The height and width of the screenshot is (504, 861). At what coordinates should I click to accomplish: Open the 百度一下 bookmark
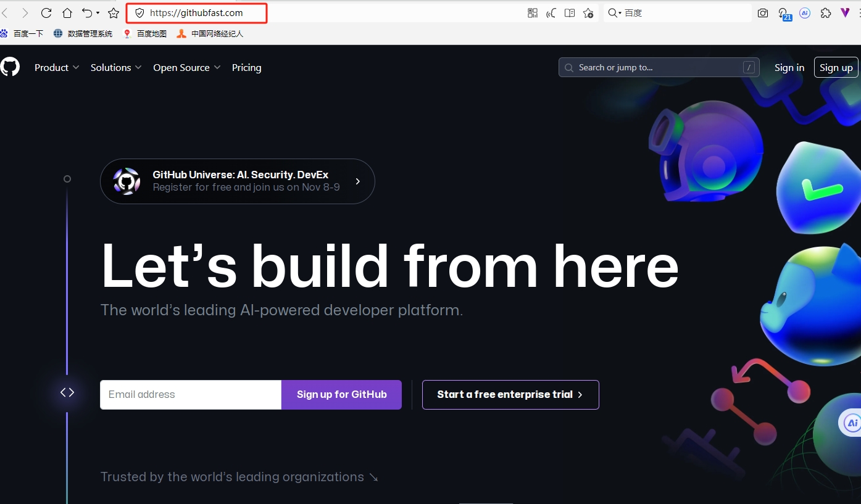coord(22,34)
